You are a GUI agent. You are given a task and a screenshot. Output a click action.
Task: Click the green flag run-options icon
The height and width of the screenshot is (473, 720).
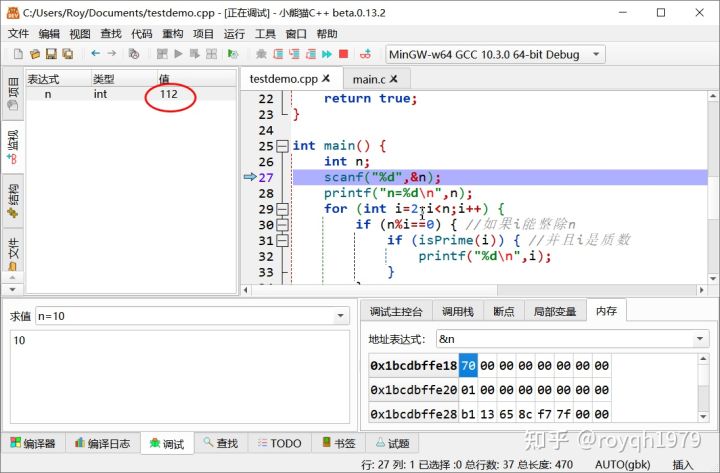click(233, 54)
